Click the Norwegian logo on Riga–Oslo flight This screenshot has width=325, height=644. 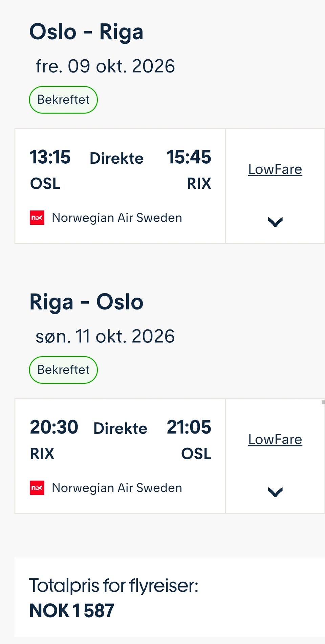click(x=37, y=488)
